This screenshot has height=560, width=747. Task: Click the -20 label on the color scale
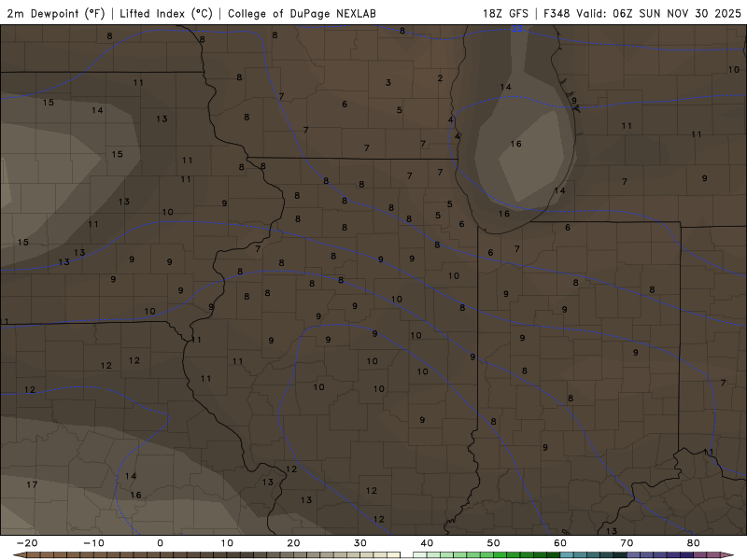tap(26, 543)
